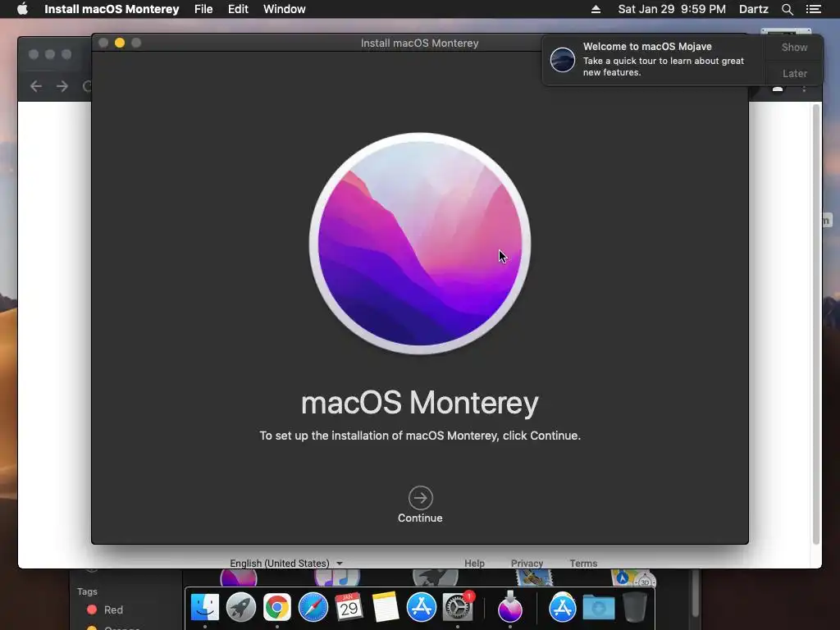Open the Terms link in browser page
Image resolution: width=840 pixels, height=630 pixels.
583,563
